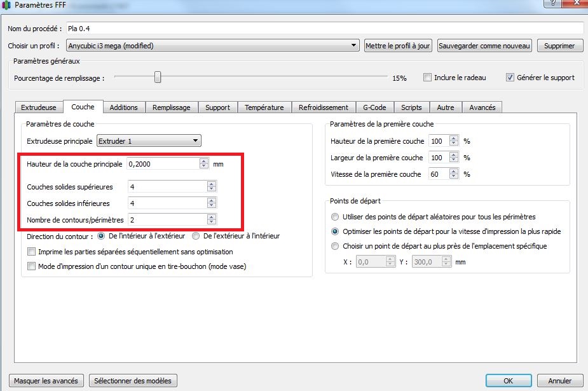Image resolution: width=588 pixels, height=391 pixels.
Task: Decrease main layer height with down arrow
Action: [203, 166]
